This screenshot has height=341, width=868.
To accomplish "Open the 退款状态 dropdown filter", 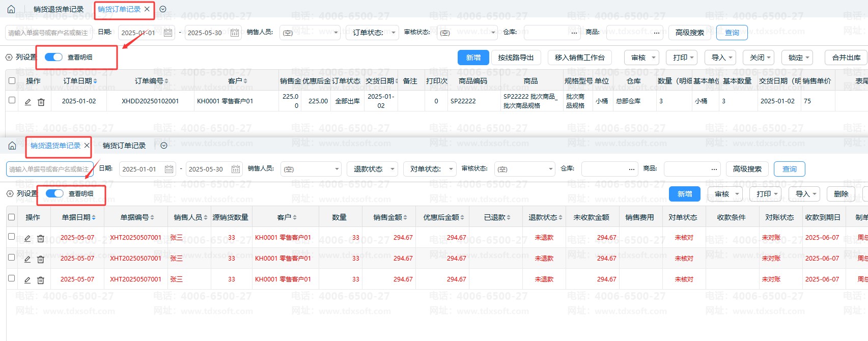I will (x=373, y=169).
